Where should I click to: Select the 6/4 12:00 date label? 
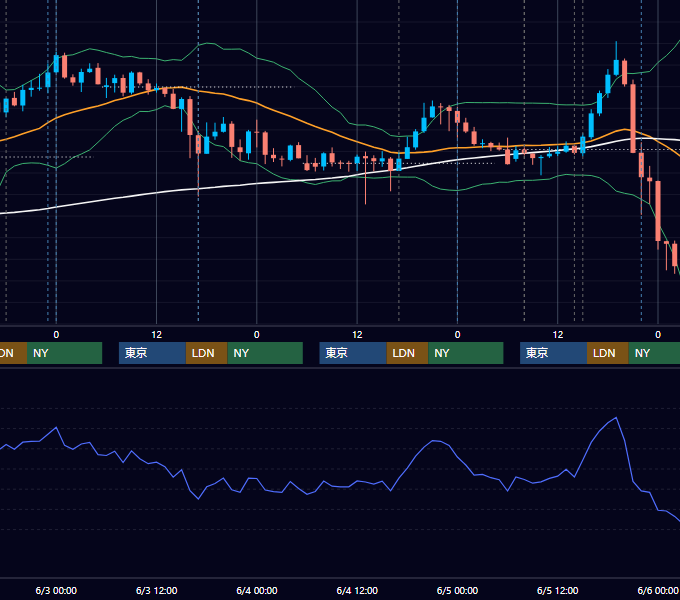point(357,590)
